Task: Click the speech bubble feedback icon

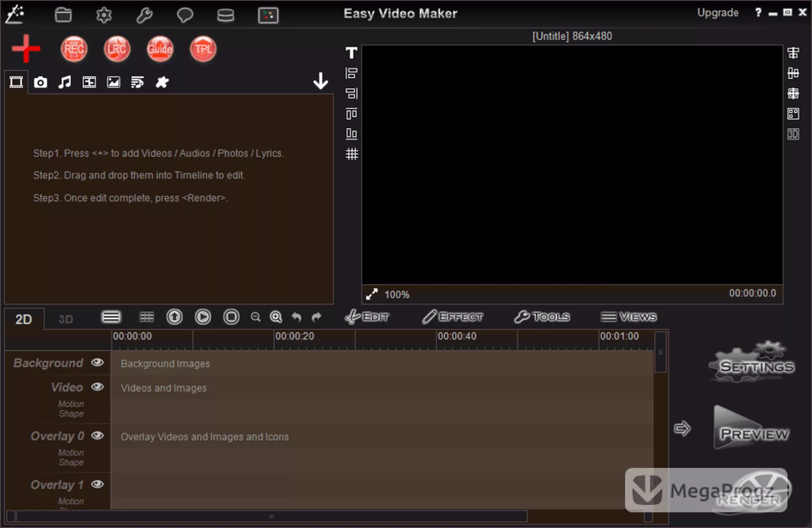Action: pos(185,15)
